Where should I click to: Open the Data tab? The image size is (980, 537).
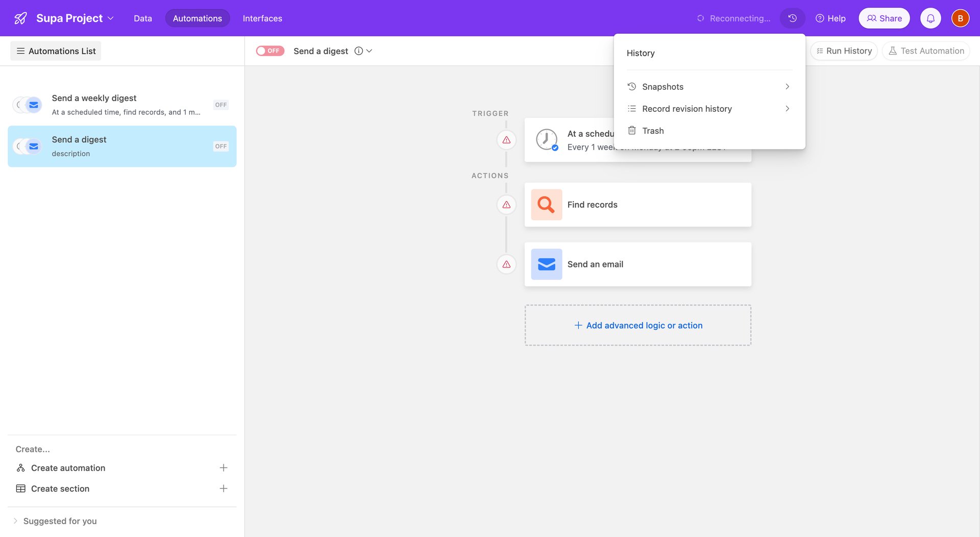(142, 18)
